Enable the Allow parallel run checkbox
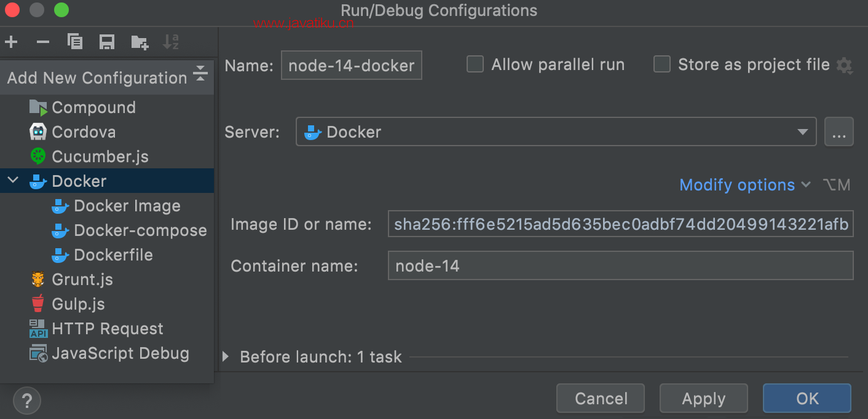This screenshot has height=419, width=868. (x=475, y=65)
